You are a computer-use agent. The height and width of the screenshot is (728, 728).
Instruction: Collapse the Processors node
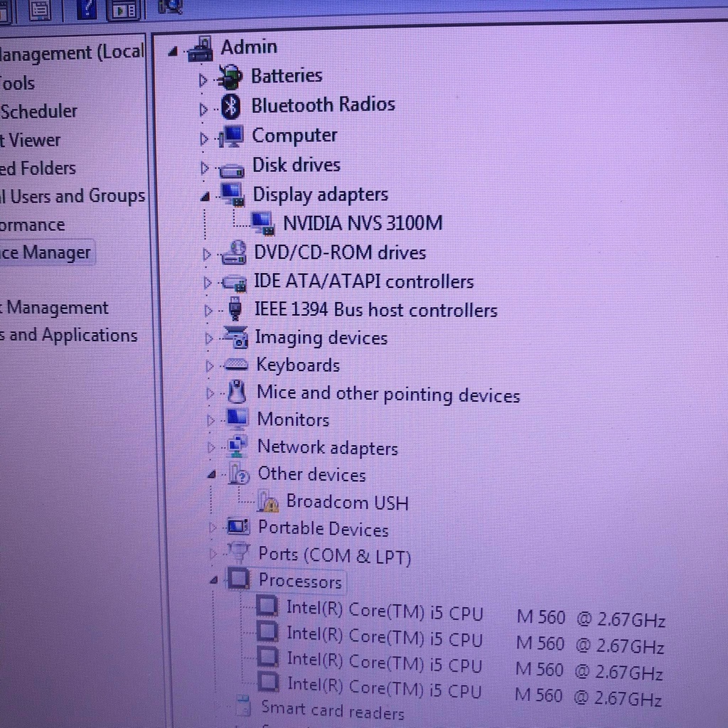(x=213, y=581)
